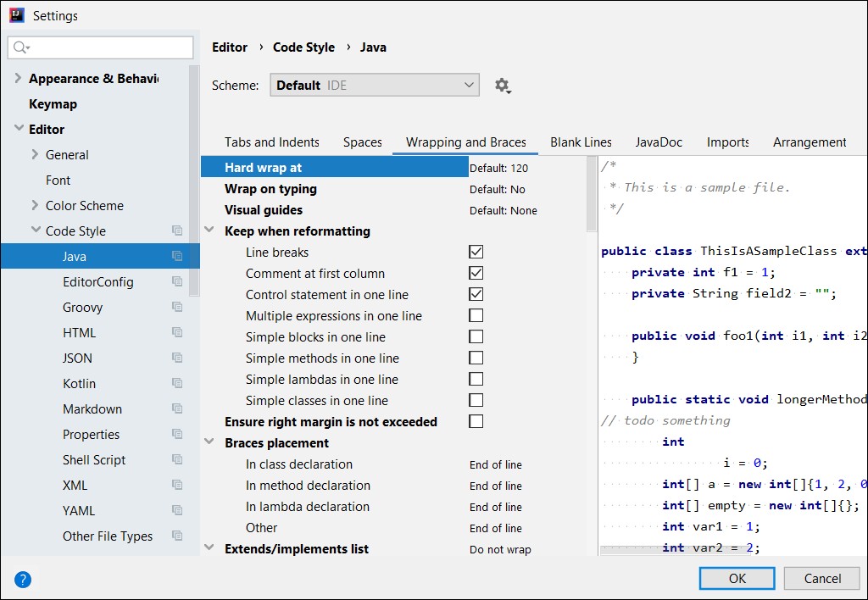Change In lambda declaration End of line value

pyautogui.click(x=495, y=507)
